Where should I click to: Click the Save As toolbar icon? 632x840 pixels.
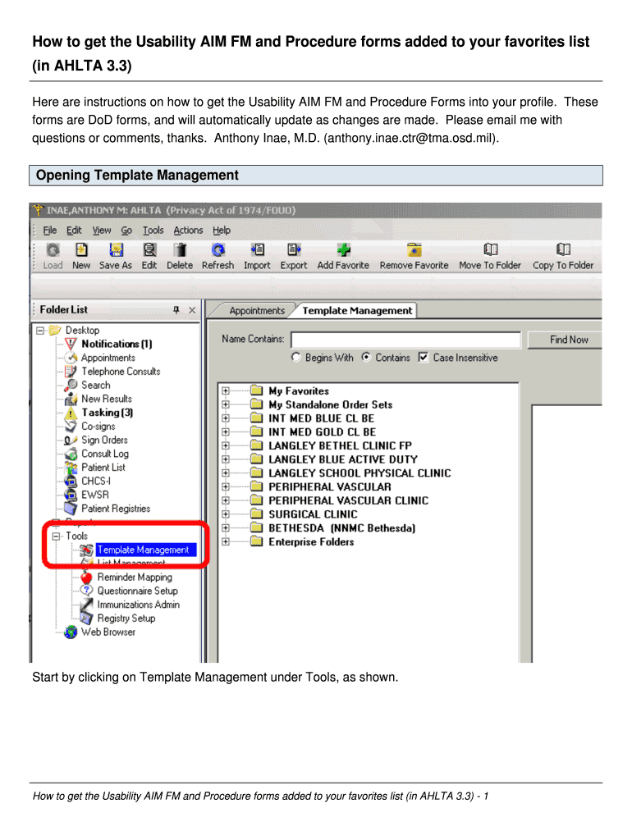pos(116,250)
